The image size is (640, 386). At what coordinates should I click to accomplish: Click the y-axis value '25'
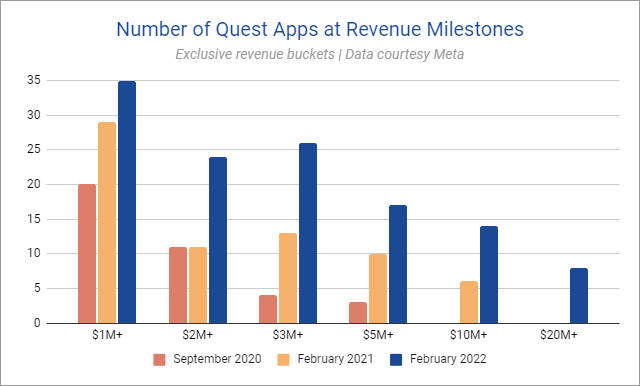coord(34,149)
